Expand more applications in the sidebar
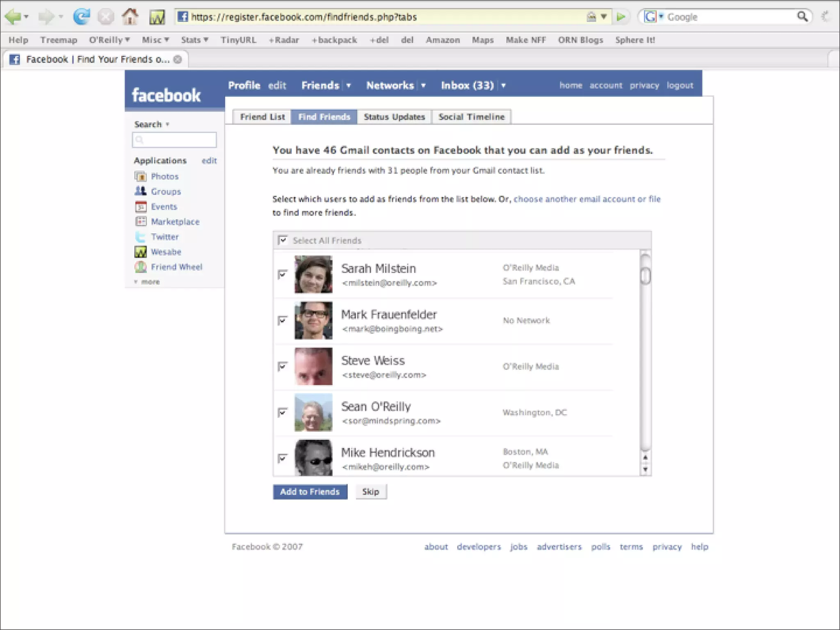 pyautogui.click(x=147, y=282)
